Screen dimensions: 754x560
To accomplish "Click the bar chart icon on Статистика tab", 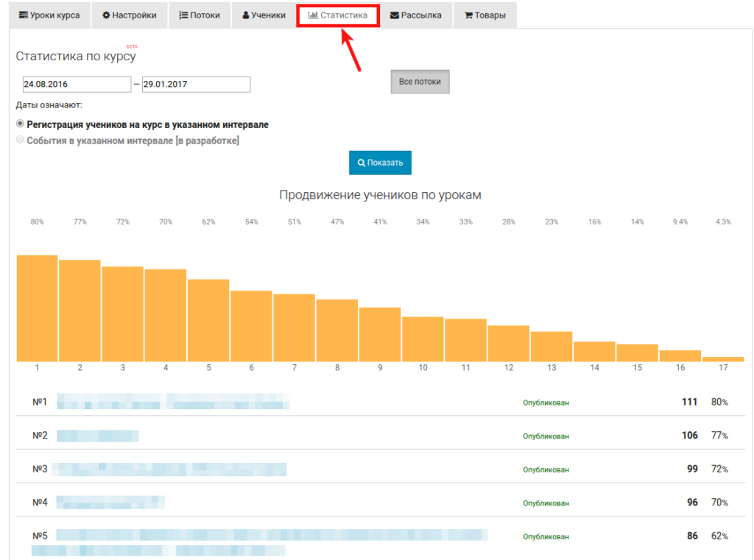I will tap(313, 15).
